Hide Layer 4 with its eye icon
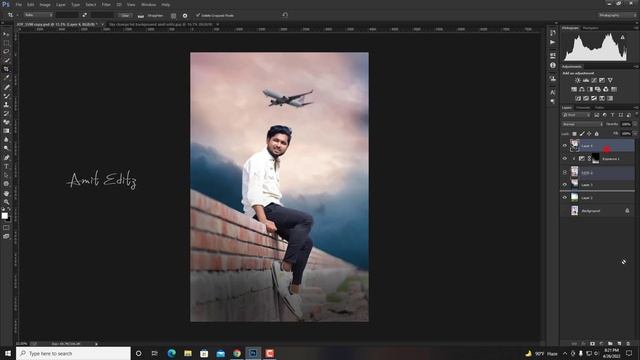Screen dimensions: 640x360 click(x=565, y=146)
